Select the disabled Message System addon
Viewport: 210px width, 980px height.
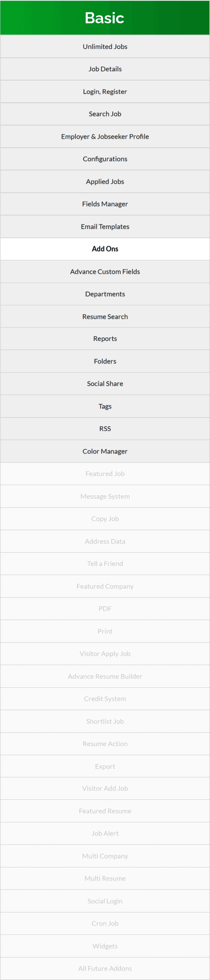[105, 496]
